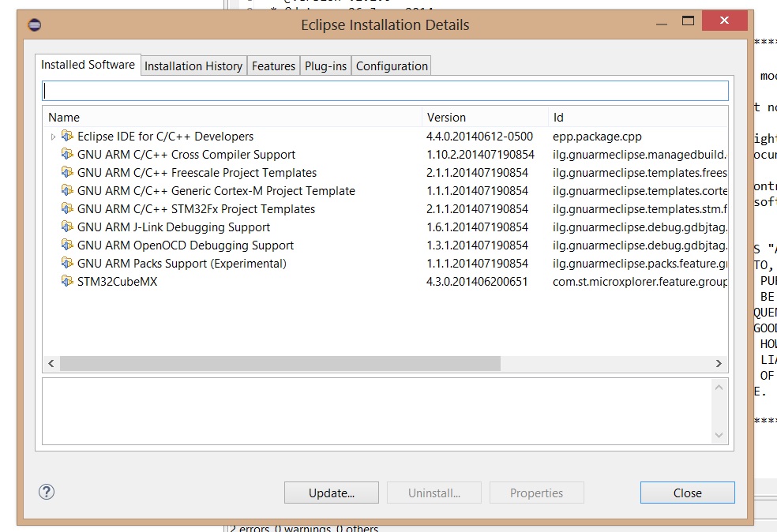
Task: Click the description pane scroll up arrow
Action: pos(719,388)
